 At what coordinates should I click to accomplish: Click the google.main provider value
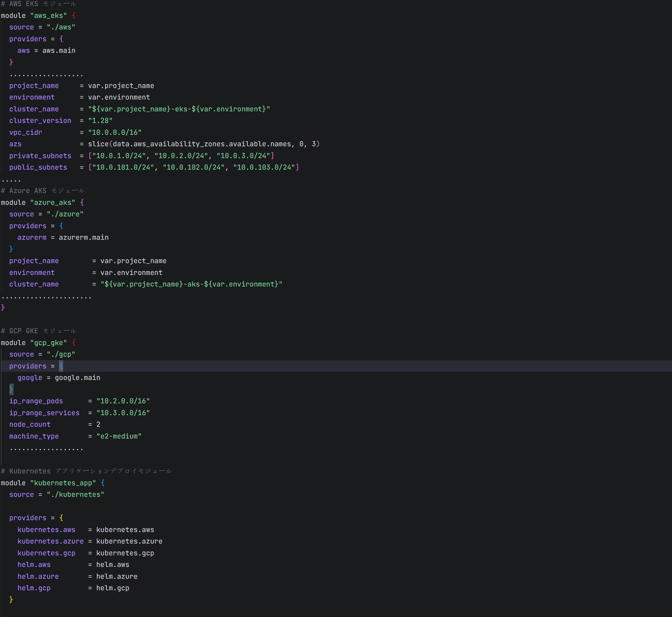tap(77, 378)
